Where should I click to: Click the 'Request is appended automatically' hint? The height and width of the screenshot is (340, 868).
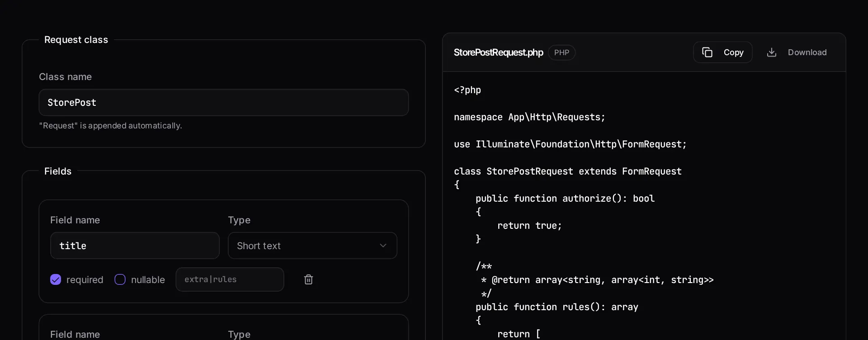point(110,126)
